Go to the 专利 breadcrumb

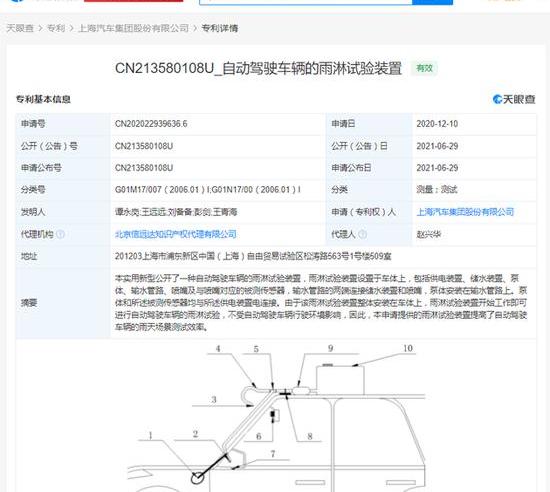coord(56,28)
